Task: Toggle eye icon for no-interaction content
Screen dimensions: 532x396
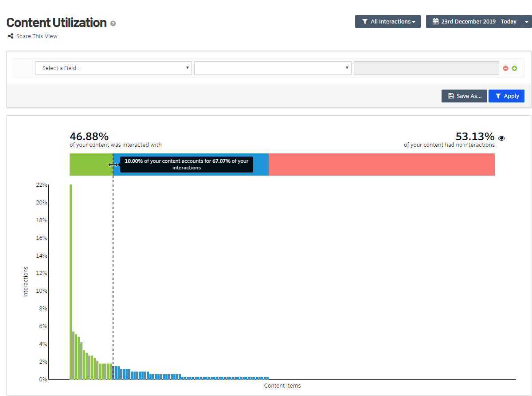Action: coord(501,138)
